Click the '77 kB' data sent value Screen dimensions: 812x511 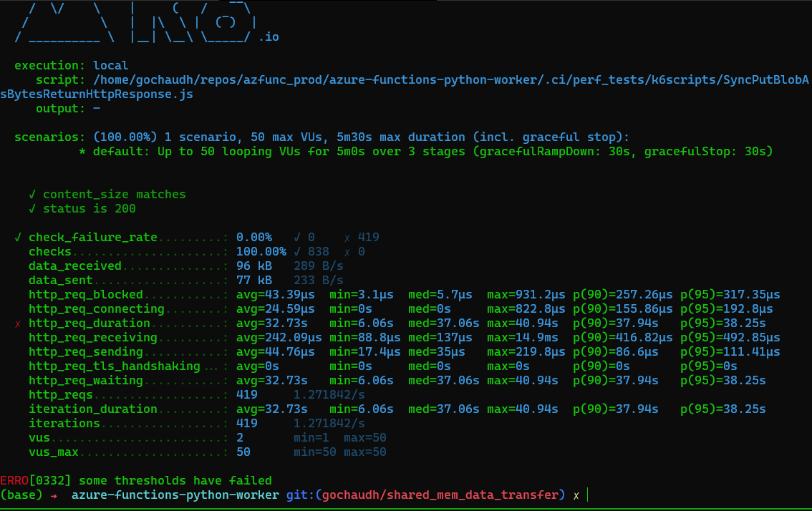point(253,281)
